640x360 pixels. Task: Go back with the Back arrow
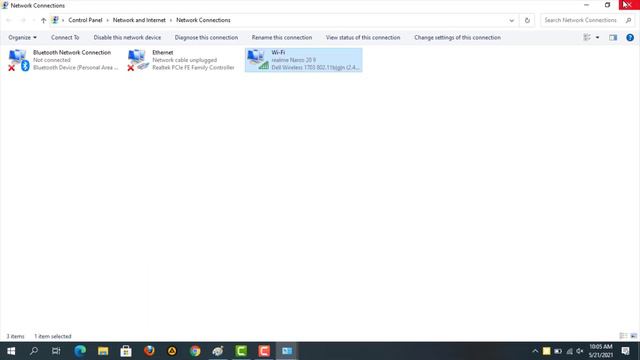[x=9, y=20]
